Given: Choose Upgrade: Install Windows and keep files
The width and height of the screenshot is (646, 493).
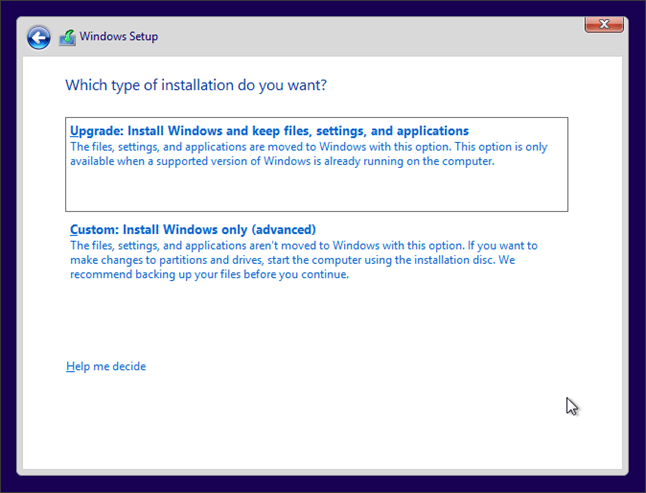Looking at the screenshot, I should (x=316, y=164).
